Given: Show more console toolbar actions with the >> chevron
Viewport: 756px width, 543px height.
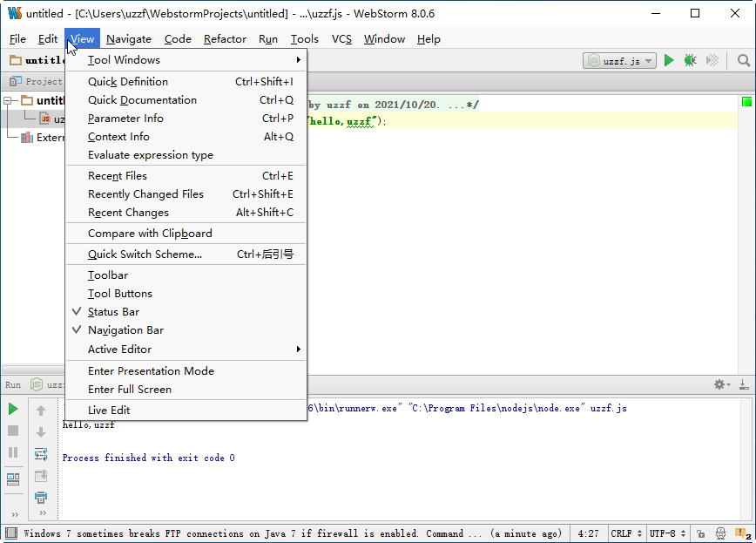Looking at the screenshot, I should (43, 512).
